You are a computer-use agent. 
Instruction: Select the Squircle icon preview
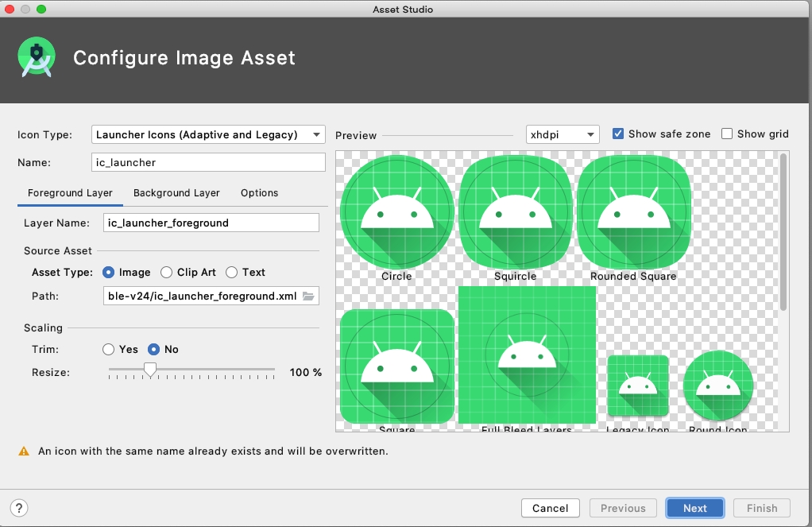(515, 212)
